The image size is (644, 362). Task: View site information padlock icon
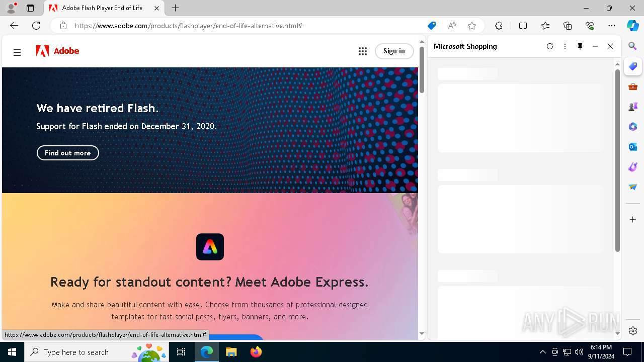[63, 26]
